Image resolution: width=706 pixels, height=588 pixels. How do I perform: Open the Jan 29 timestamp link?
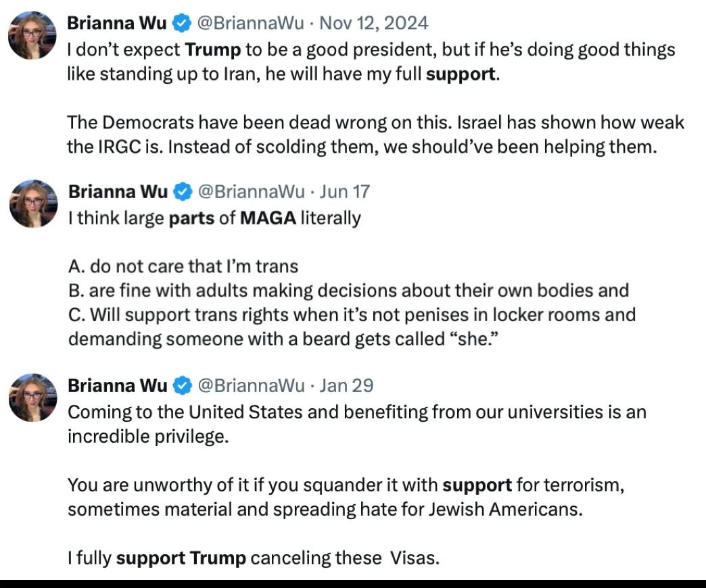(x=346, y=386)
